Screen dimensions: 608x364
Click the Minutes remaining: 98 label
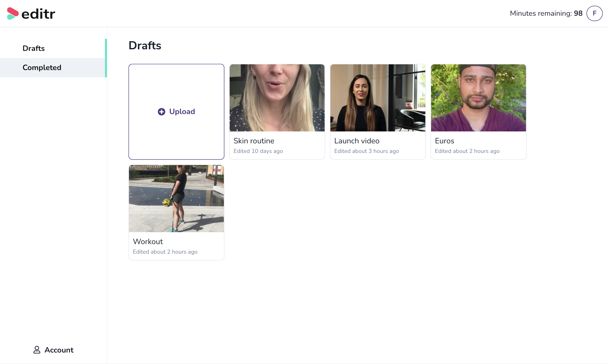[x=546, y=13]
